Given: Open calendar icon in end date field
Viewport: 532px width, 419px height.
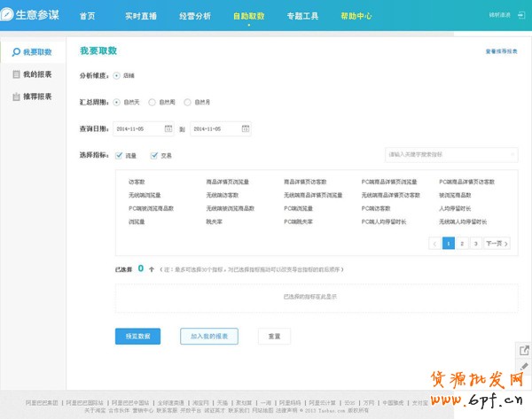Looking at the screenshot, I should [245, 129].
